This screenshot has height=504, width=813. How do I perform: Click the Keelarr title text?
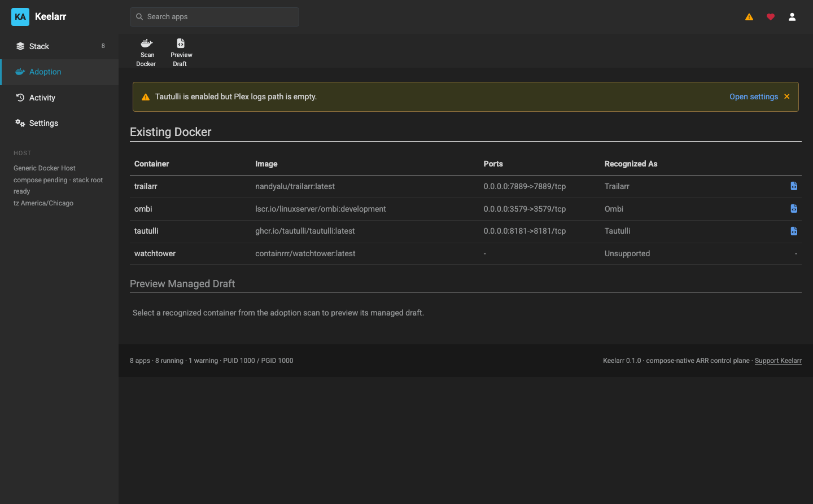(x=51, y=16)
